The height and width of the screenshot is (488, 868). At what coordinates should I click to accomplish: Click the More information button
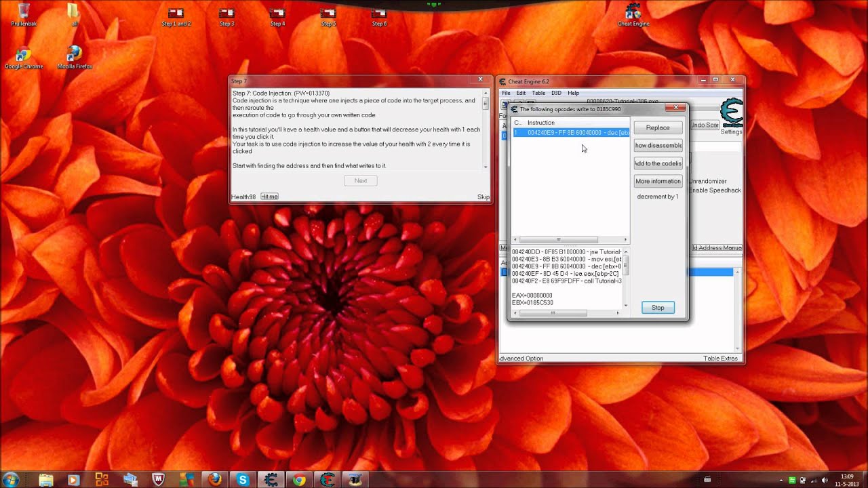658,181
